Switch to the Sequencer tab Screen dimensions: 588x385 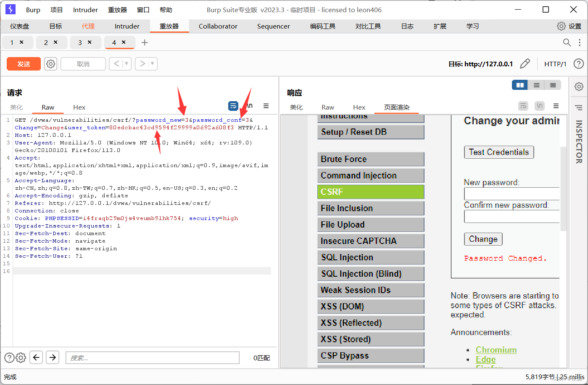274,26
